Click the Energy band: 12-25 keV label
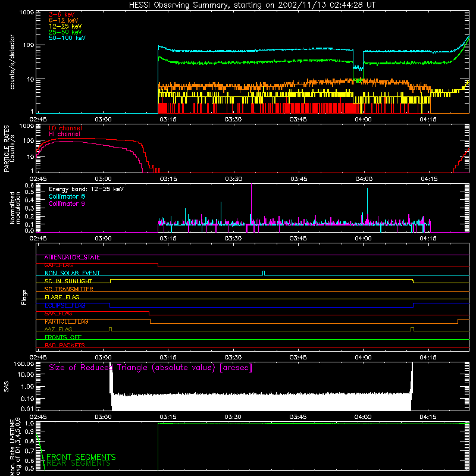 86,189
